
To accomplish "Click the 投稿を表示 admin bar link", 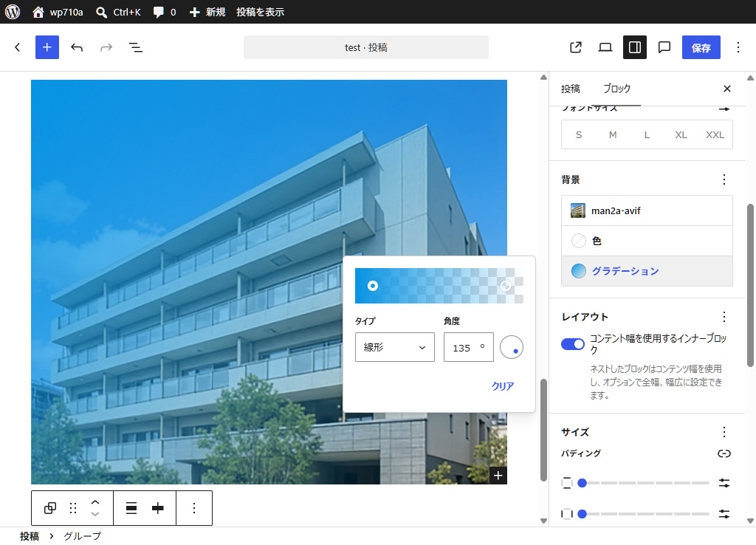I will coord(261,12).
